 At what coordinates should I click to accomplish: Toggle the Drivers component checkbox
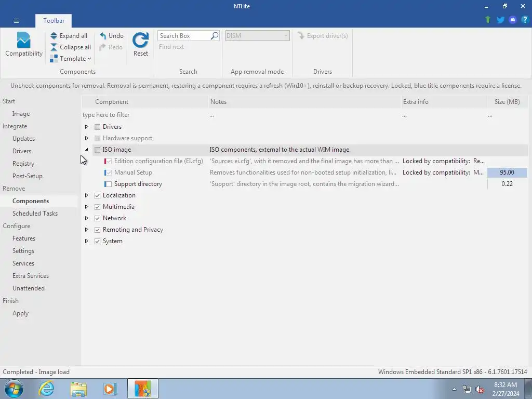(97, 127)
